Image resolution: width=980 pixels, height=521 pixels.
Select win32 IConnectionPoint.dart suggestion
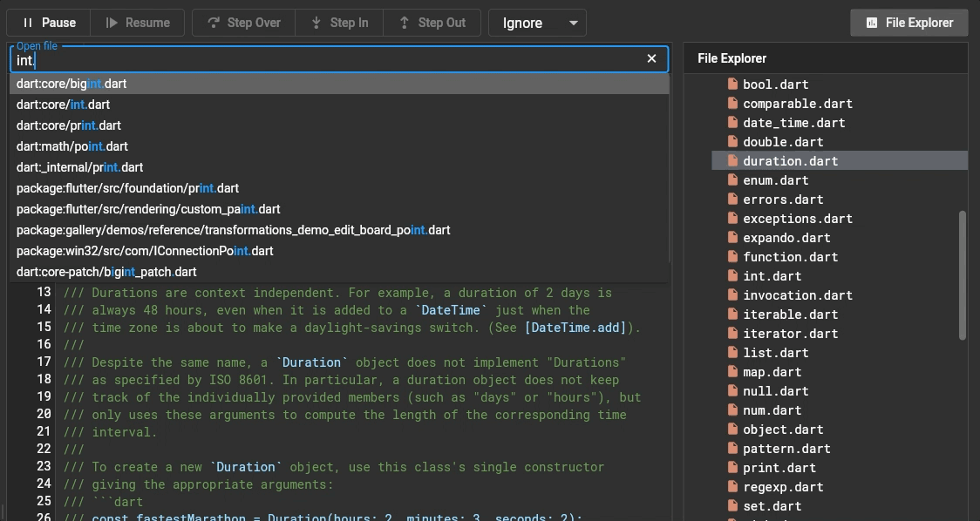click(339, 251)
